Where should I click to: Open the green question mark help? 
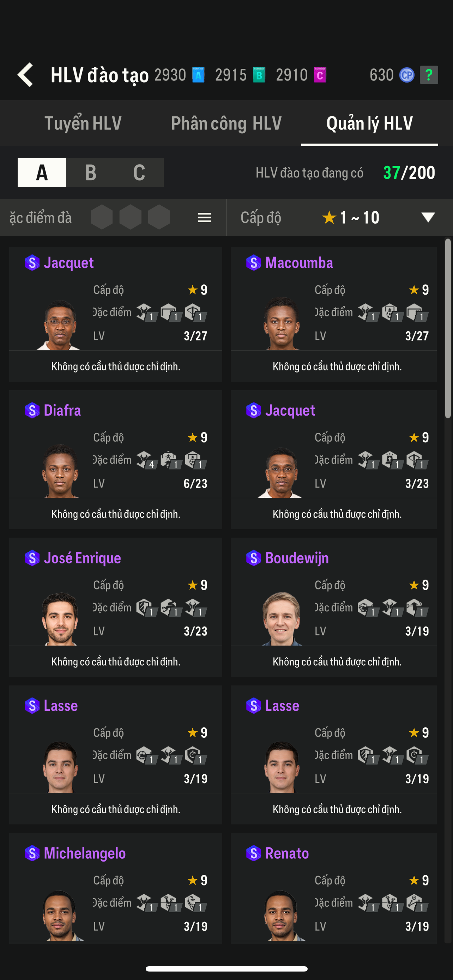click(429, 74)
